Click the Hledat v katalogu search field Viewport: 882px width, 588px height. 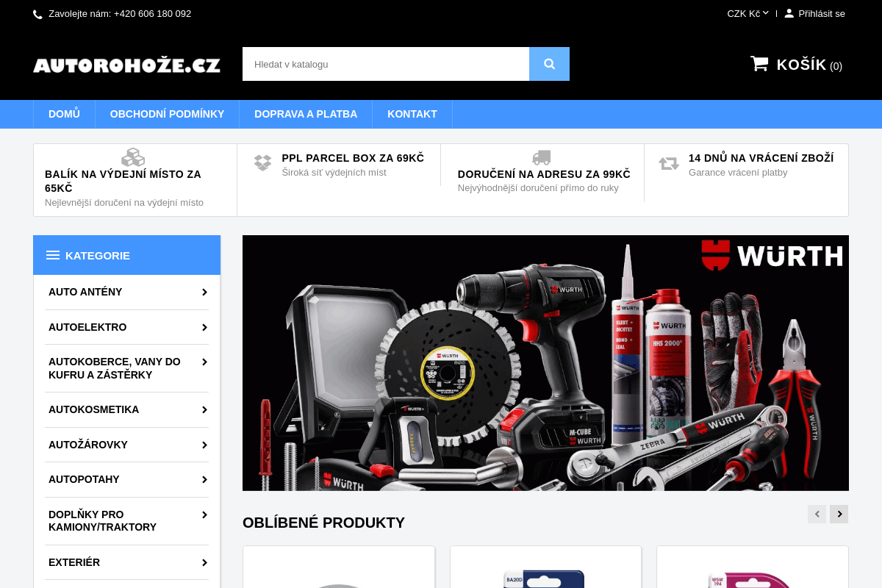coord(386,64)
